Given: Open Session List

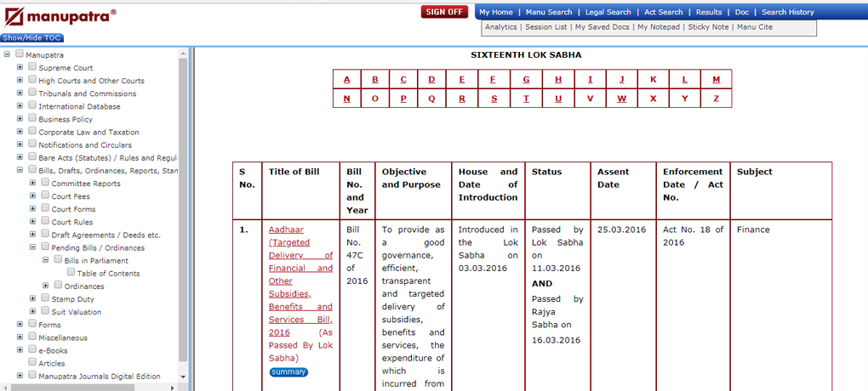Looking at the screenshot, I should click(545, 26).
